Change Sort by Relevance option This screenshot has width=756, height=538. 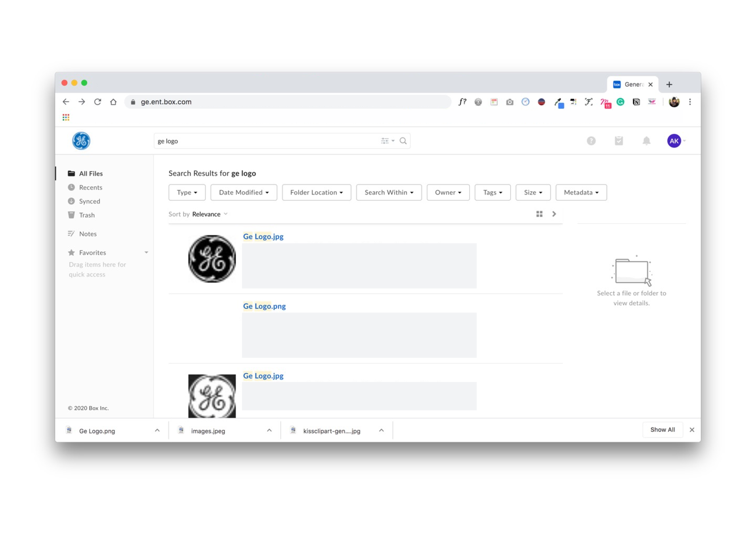click(x=210, y=214)
